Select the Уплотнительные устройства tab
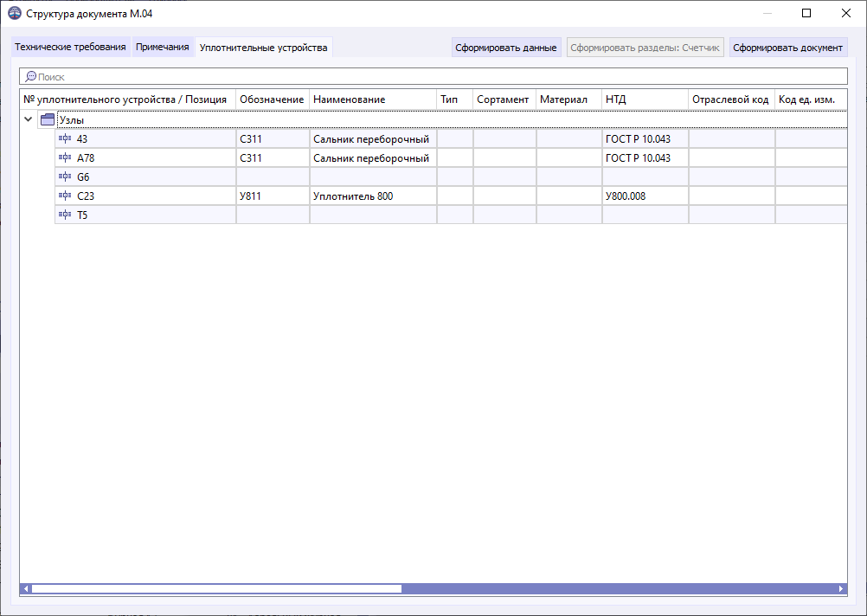Image resolution: width=867 pixels, height=616 pixels. [x=264, y=48]
